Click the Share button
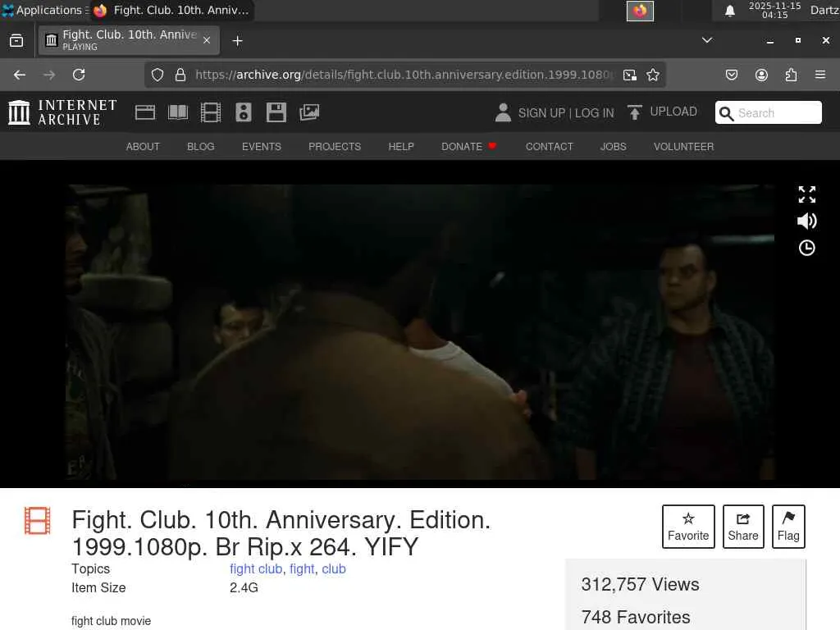840x630 pixels. (x=743, y=527)
